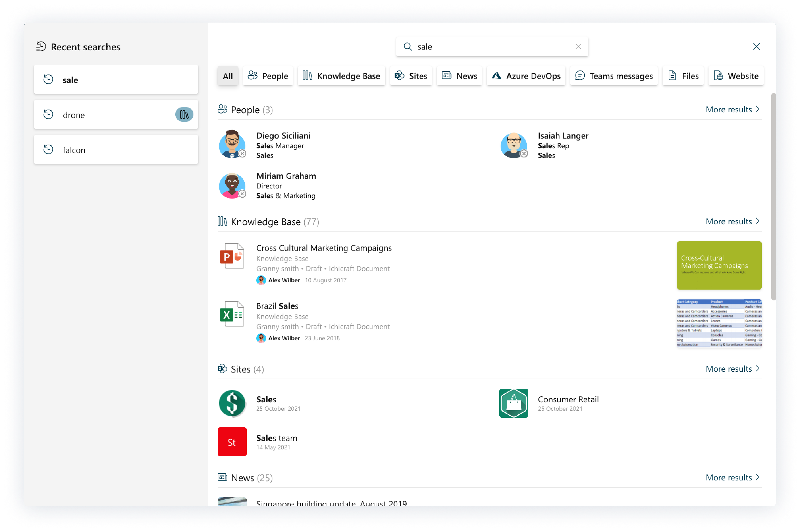This screenshot has width=800, height=532.
Task: Clear the search box with the X icon
Action: pyautogui.click(x=578, y=47)
